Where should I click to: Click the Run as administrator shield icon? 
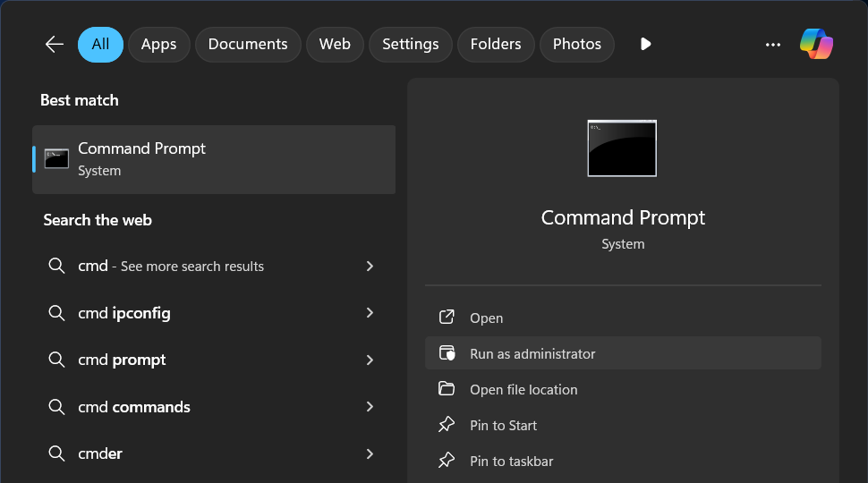coord(447,353)
